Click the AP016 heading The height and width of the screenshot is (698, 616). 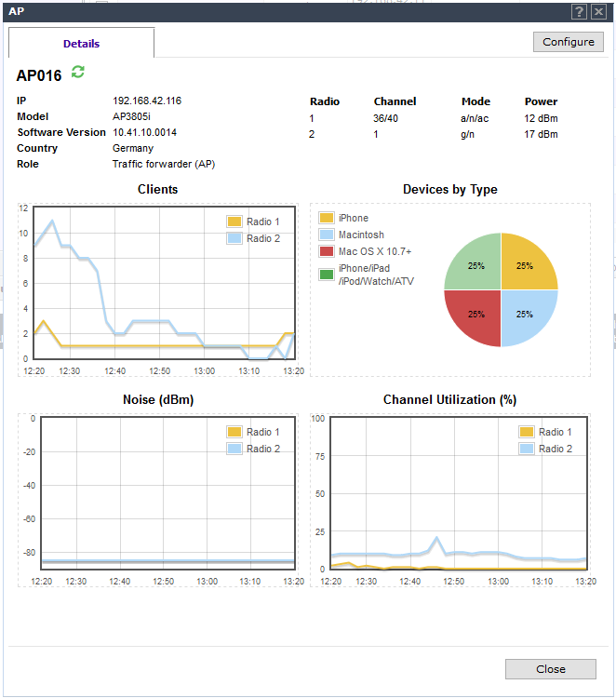point(39,75)
